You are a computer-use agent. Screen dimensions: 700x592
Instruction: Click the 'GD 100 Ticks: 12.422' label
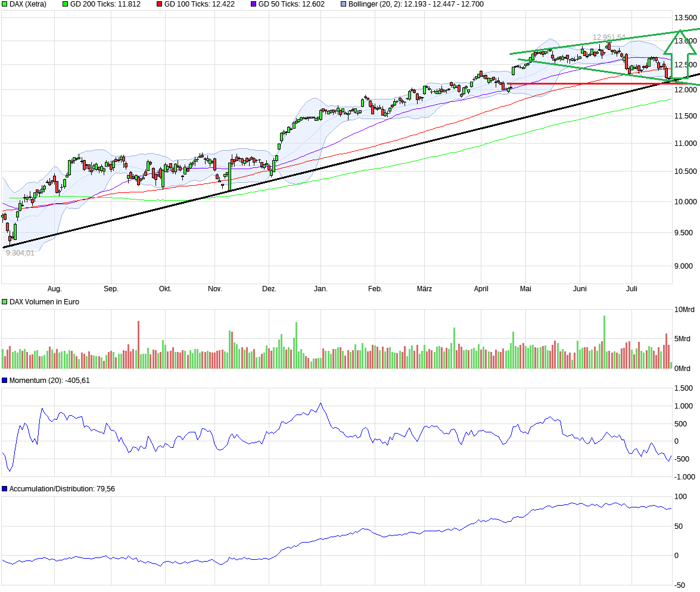tap(200, 4)
